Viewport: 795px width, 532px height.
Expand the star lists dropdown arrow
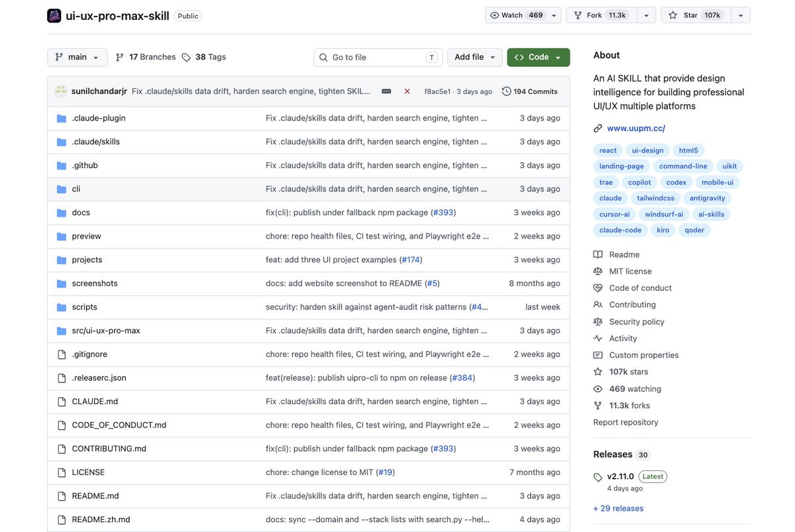point(740,15)
